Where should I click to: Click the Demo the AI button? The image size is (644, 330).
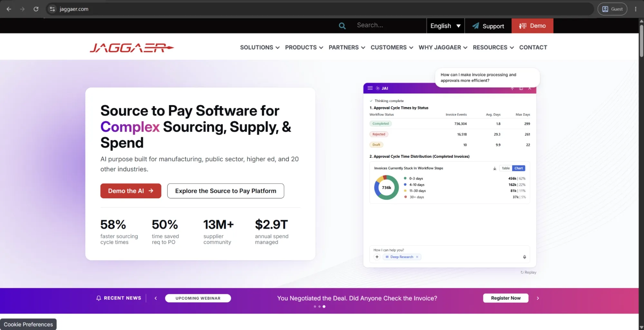[131, 191]
